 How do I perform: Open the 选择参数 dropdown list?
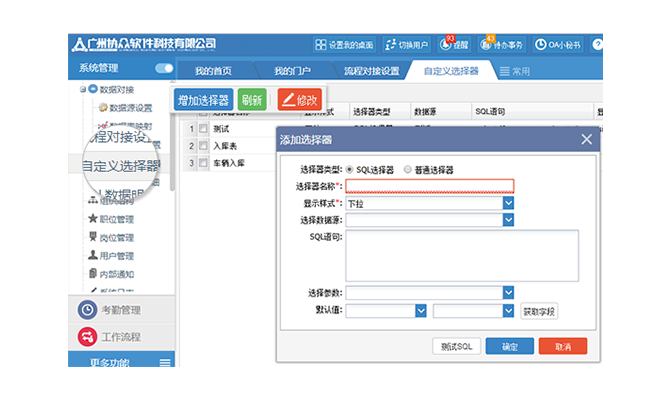click(508, 293)
